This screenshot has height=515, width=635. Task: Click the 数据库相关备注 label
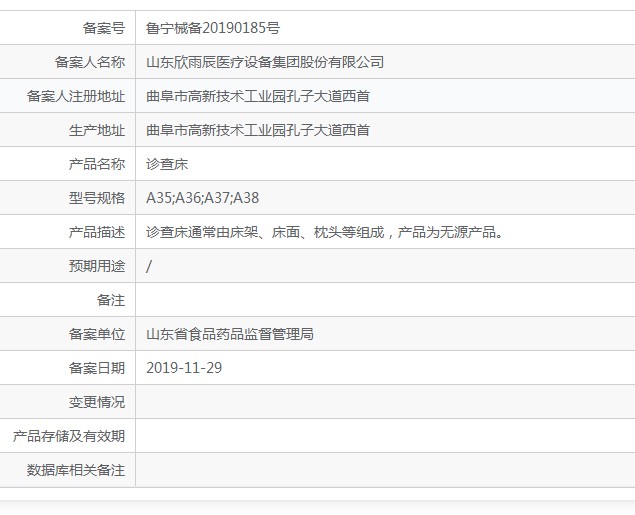coord(76,470)
